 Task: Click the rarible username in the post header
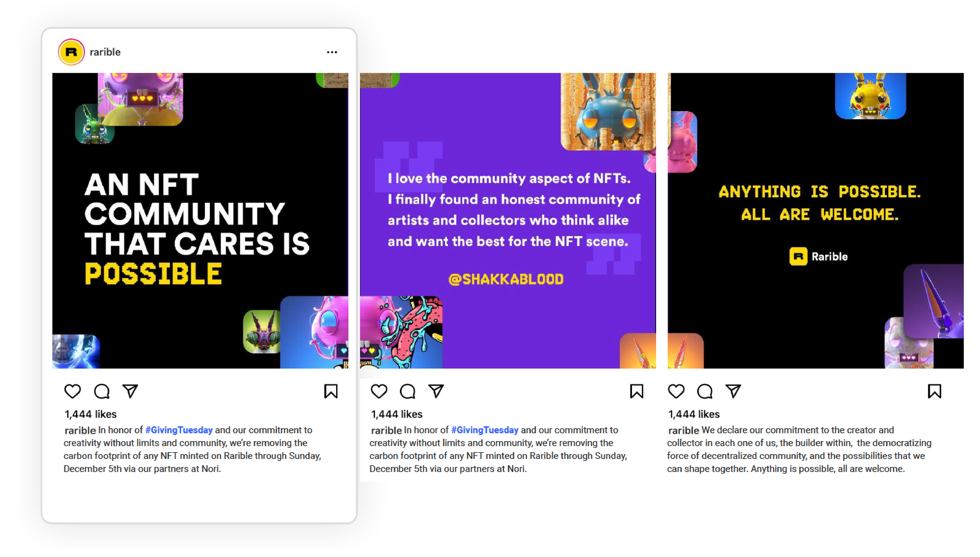tap(105, 52)
